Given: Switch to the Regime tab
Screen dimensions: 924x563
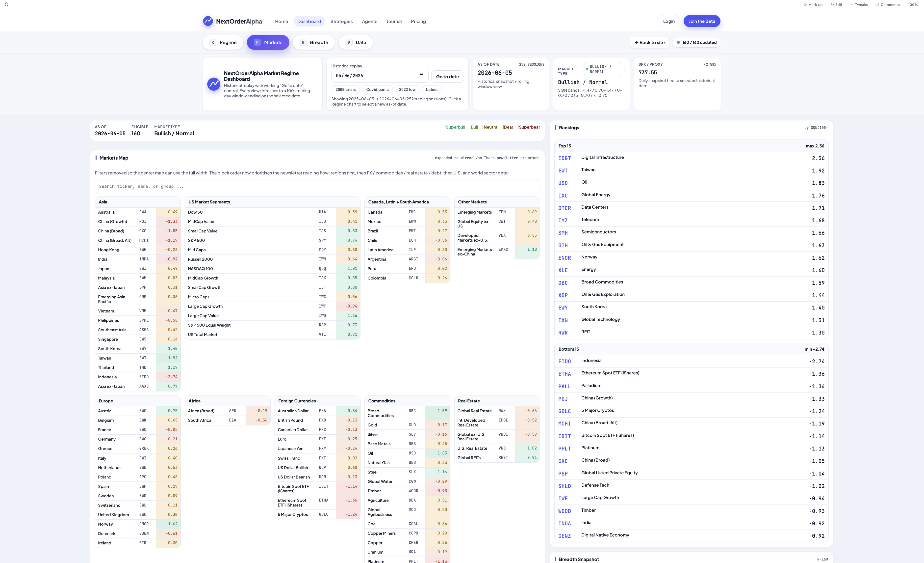Looking at the screenshot, I should (x=223, y=42).
